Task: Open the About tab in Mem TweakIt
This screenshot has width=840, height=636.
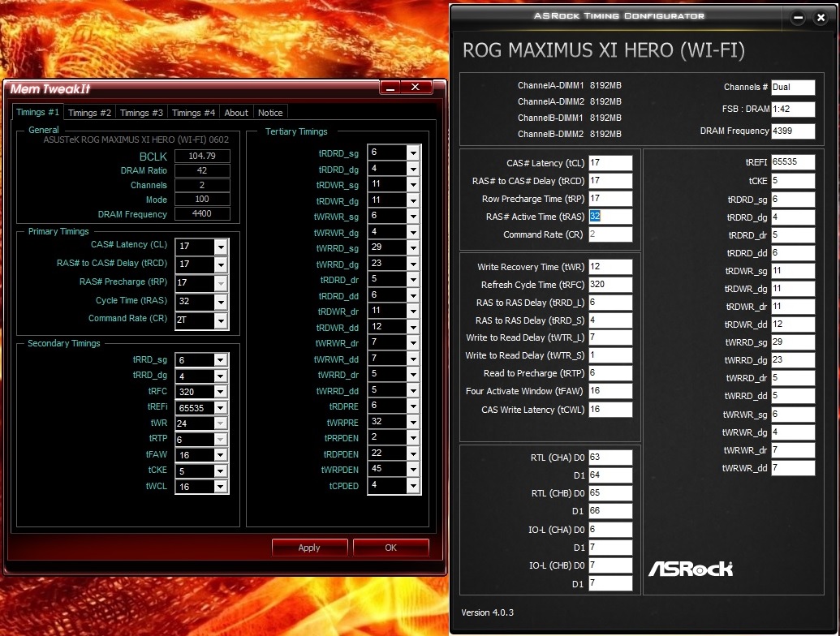Action: point(236,113)
